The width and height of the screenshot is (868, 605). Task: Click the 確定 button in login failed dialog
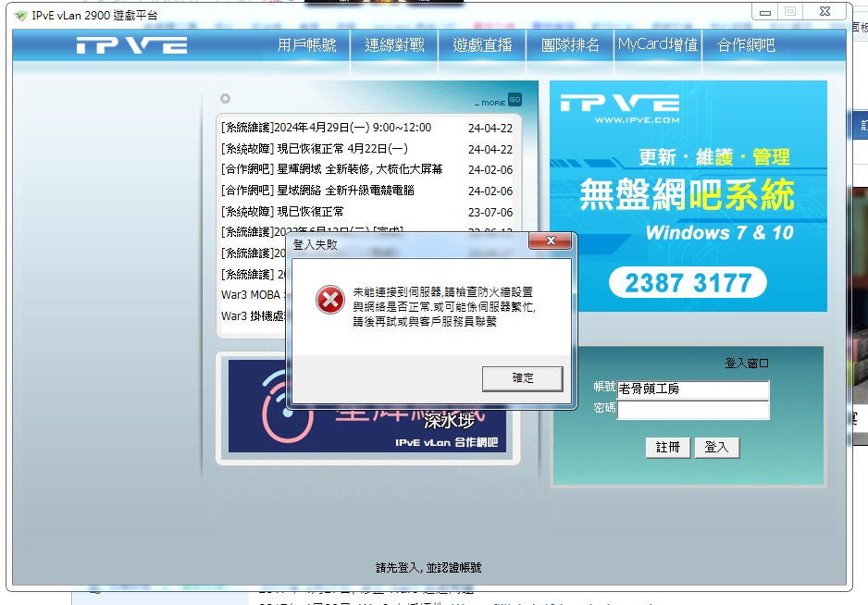pyautogui.click(x=522, y=378)
